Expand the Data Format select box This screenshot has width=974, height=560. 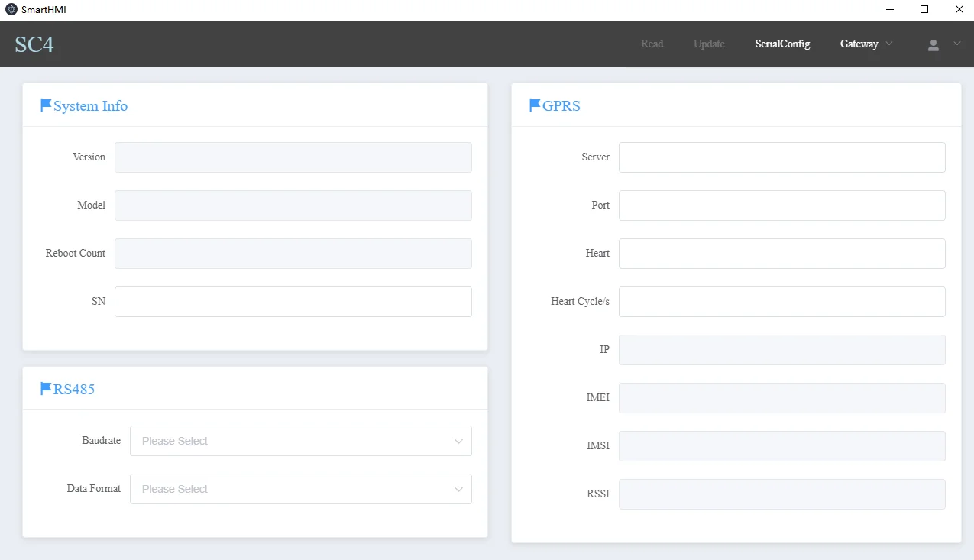pos(300,489)
